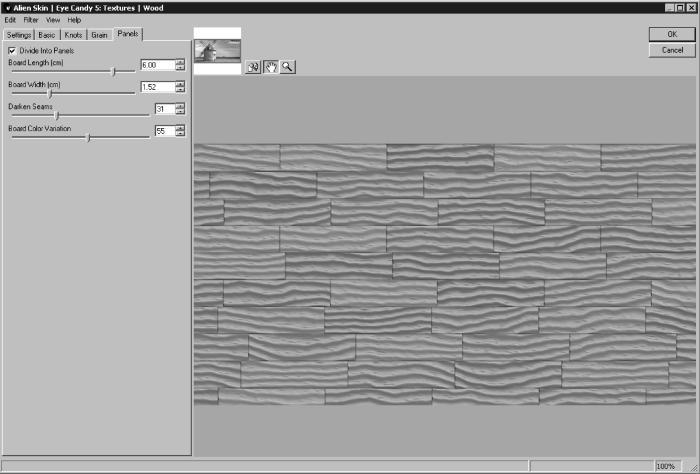Switch to the Settings tab

click(20, 35)
